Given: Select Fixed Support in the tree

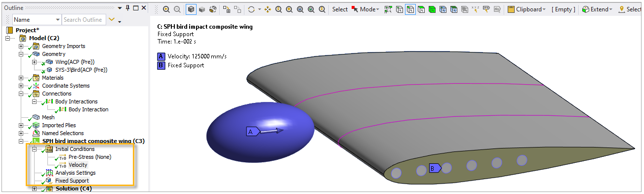Looking at the screenshot, I should pos(72,181).
